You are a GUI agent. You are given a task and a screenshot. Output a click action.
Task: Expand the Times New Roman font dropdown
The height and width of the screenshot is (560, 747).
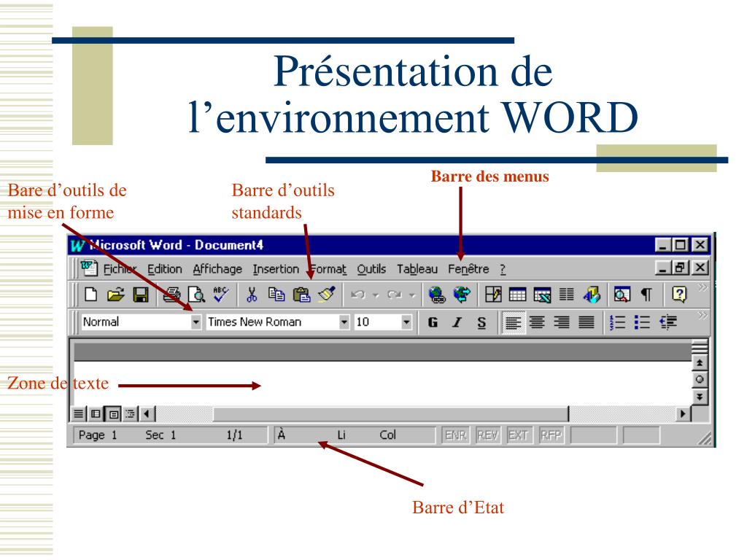click(344, 322)
